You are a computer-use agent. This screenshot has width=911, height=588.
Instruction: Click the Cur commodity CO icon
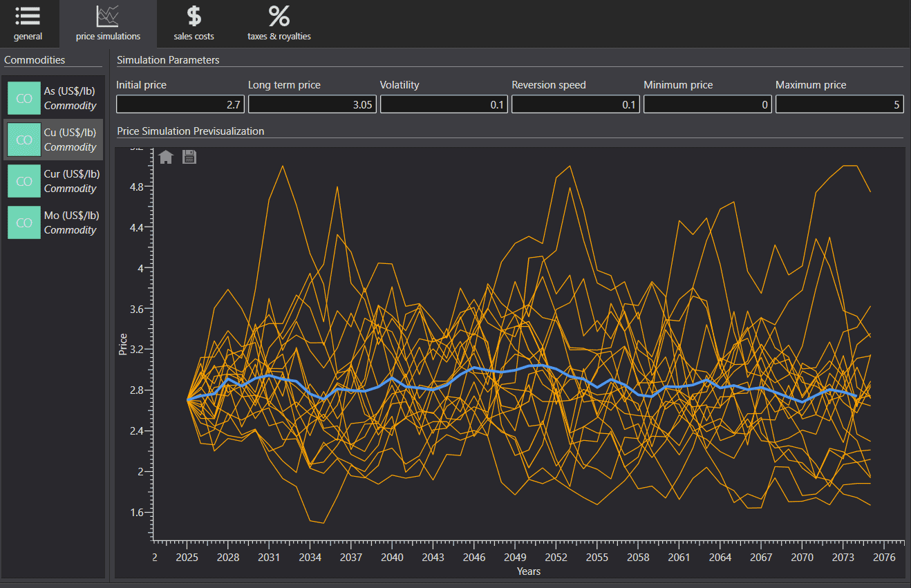click(x=24, y=181)
